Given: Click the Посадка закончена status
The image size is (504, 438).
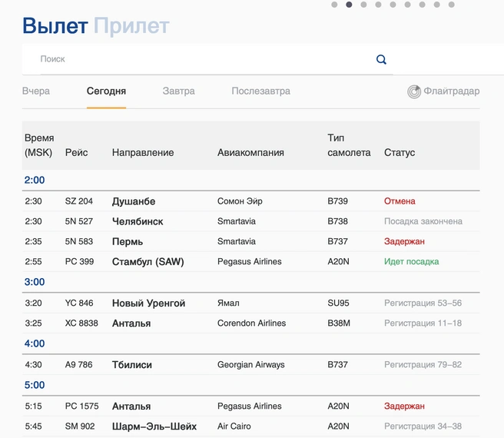Looking at the screenshot, I should point(423,221).
